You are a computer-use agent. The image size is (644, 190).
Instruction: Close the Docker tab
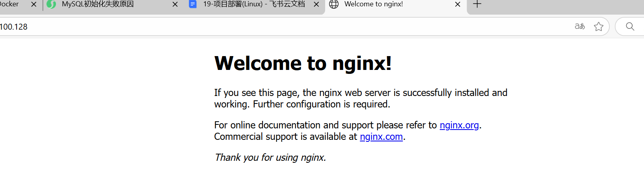click(34, 4)
